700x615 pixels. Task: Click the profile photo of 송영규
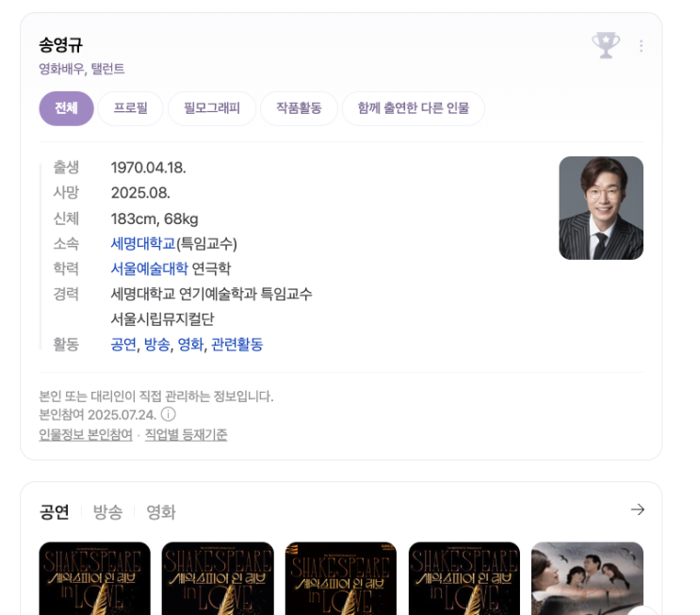601,208
